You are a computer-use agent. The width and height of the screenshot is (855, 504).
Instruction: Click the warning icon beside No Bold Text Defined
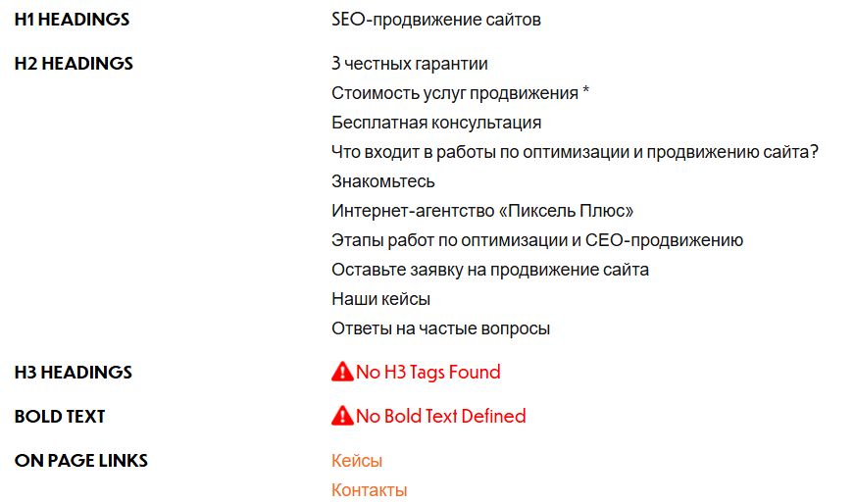pos(342,416)
